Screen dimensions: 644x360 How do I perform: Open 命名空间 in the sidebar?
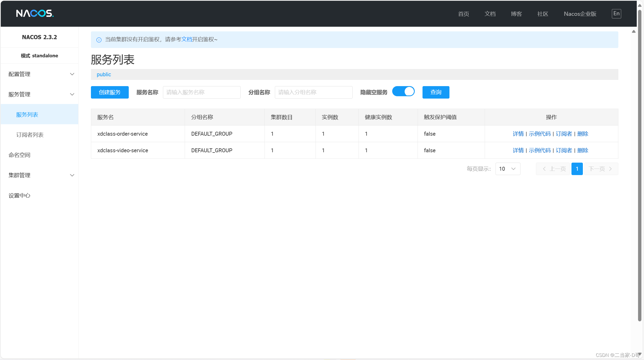(x=19, y=155)
